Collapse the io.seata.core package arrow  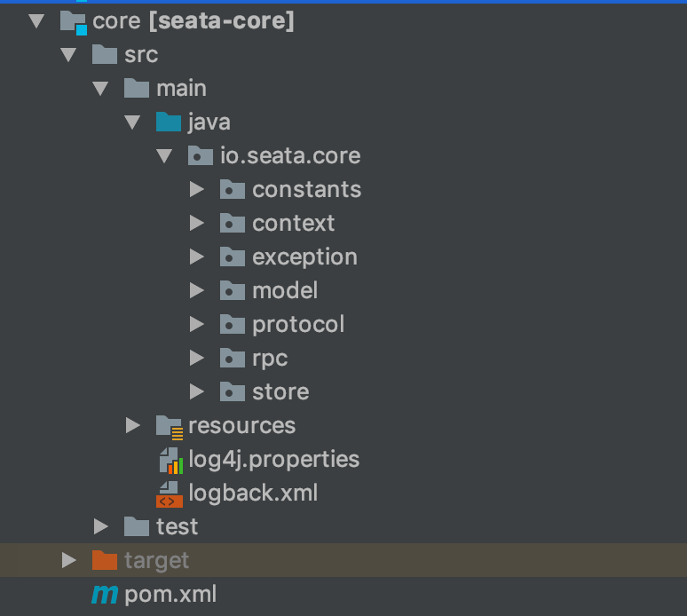(164, 156)
